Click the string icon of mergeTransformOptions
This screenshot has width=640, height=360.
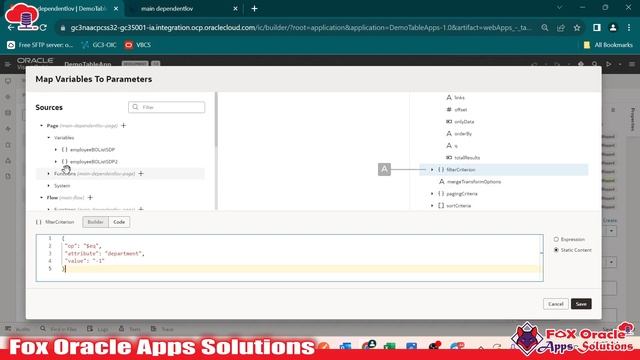[x=442, y=182]
